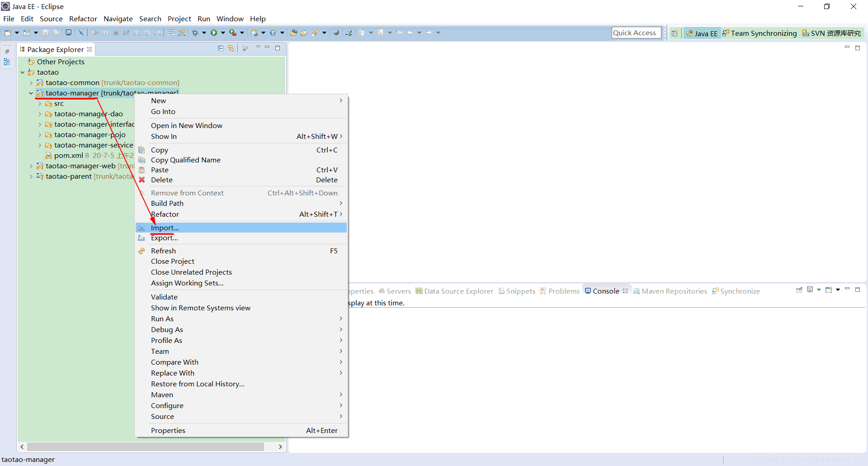Open the Run As submenu
This screenshot has height=466, width=868.
click(x=241, y=319)
